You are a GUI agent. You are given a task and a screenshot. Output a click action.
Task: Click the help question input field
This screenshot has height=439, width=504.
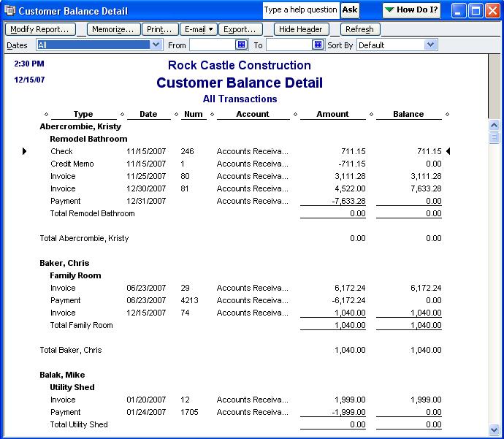tap(301, 10)
